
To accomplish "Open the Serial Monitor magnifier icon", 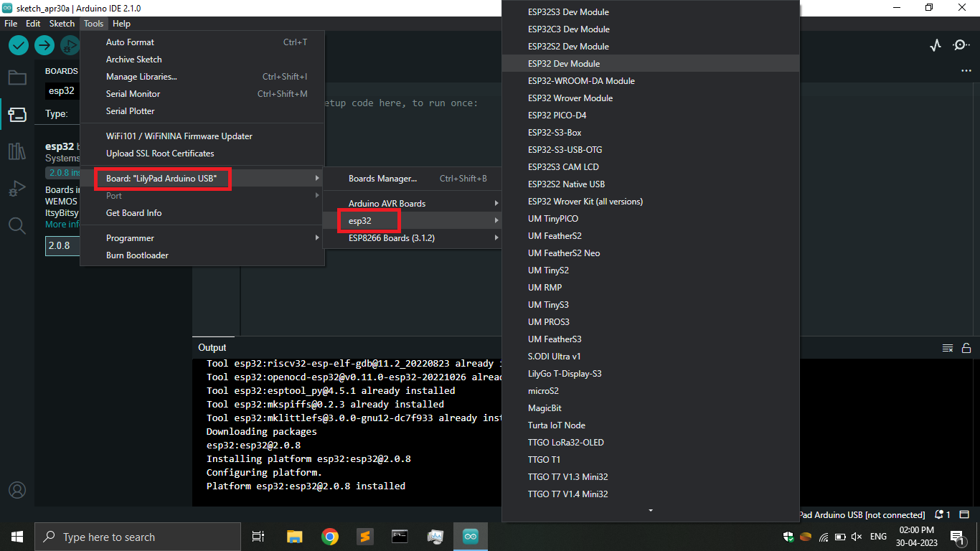I will pyautogui.click(x=961, y=44).
